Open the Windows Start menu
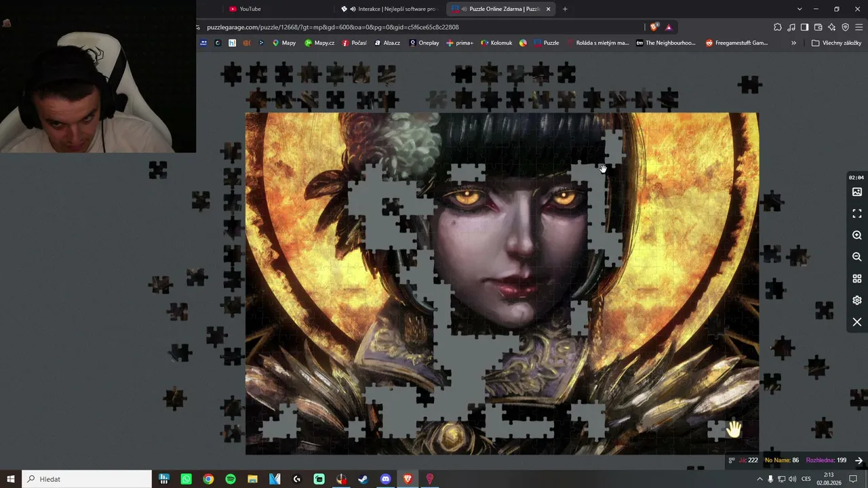Viewport: 868px width, 488px height. (11, 479)
